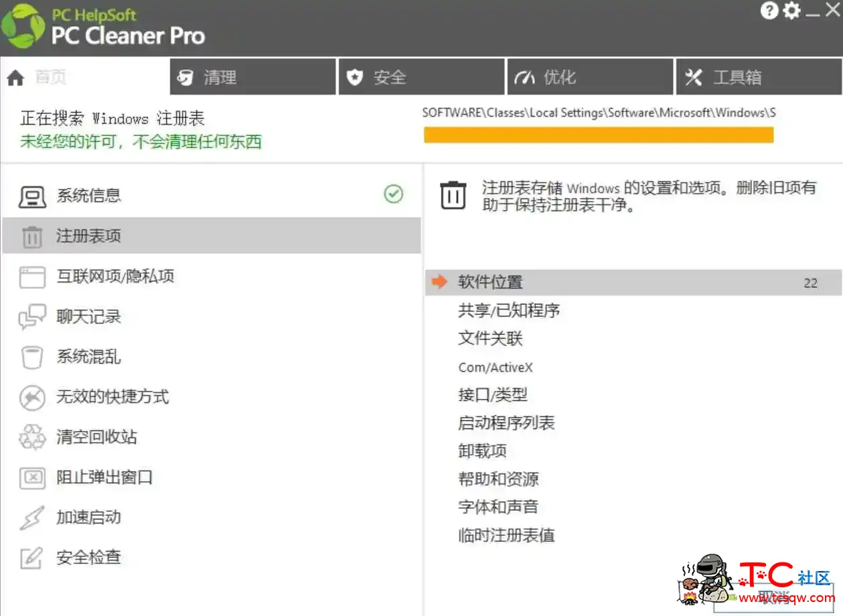Click the 临时注册表值 row
The image size is (843, 616).
point(633,536)
